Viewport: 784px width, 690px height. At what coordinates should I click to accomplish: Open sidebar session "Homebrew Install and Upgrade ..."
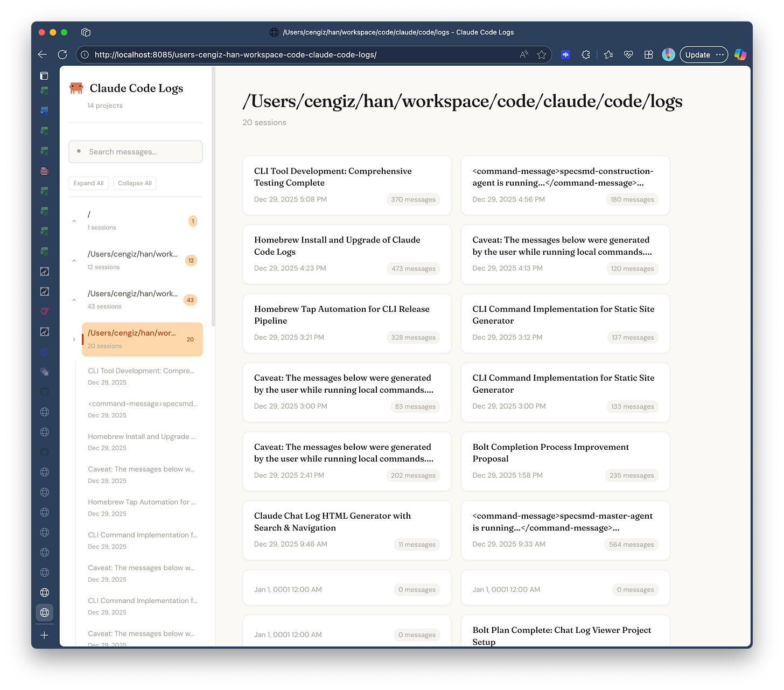click(141, 442)
